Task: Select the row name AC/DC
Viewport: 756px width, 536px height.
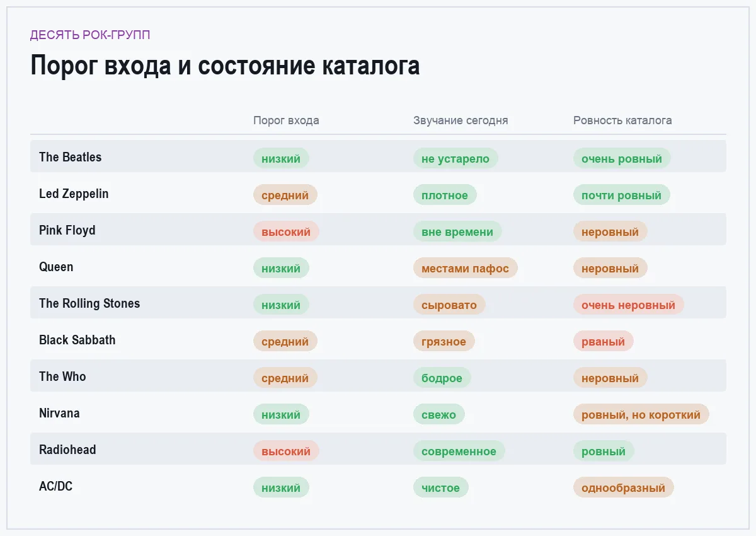Action: (55, 486)
